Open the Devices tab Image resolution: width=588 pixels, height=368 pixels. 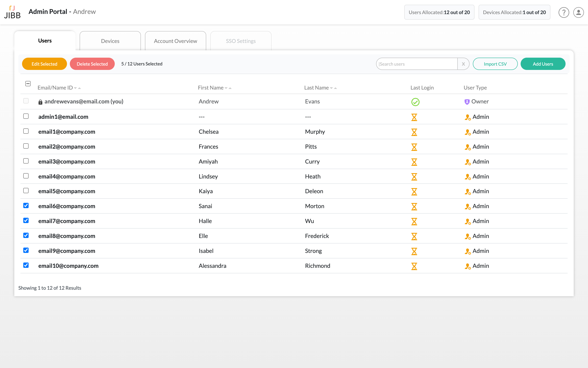pos(110,41)
